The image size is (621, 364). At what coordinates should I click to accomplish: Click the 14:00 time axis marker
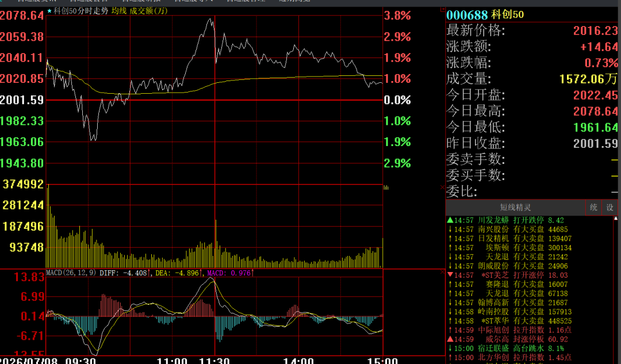[298, 361]
